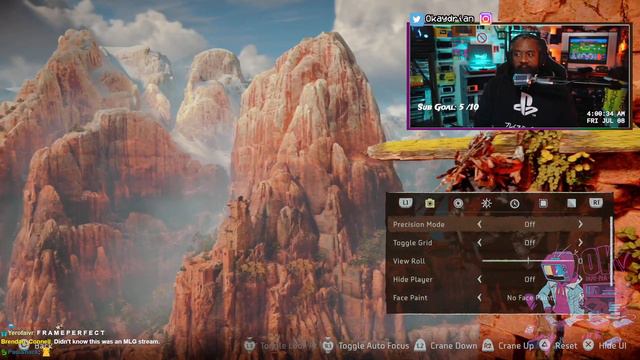The height and width of the screenshot is (360, 640).
Task: Click Precision Mode's Off value
Action: (x=529, y=224)
